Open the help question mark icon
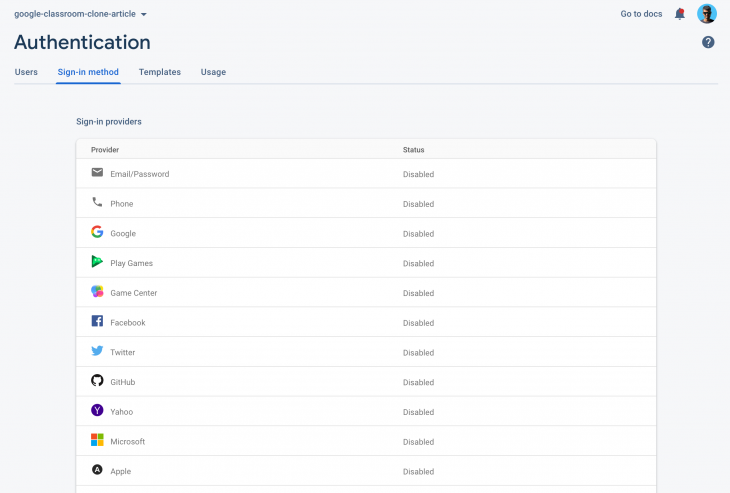Viewport: 730px width, 493px height. click(x=708, y=42)
